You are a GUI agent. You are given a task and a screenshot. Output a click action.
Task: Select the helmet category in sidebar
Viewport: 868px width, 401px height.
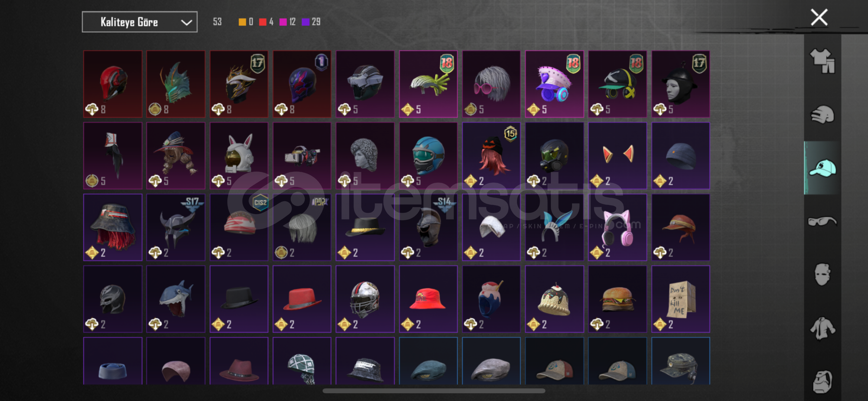[822, 114]
